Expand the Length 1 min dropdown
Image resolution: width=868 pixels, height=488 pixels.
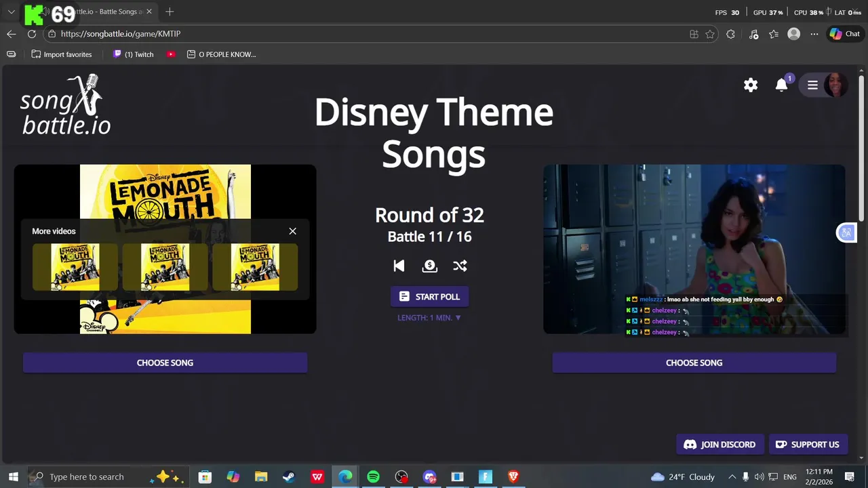(429, 317)
